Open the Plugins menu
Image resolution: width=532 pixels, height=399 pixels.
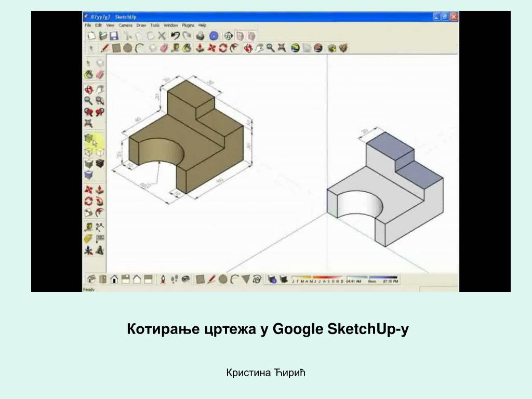coord(188,25)
